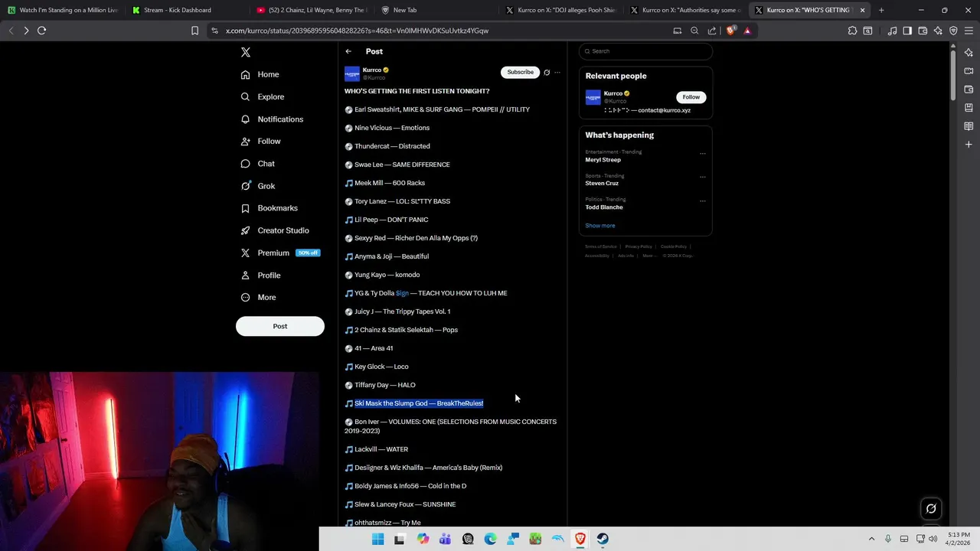Open Creator Studio in the sidebar
Image resolution: width=980 pixels, height=551 pixels.
275,230
